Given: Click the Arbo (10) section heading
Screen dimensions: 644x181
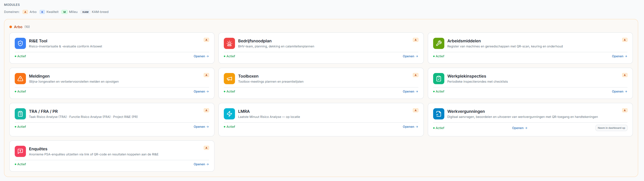Looking at the screenshot, I should click(x=20, y=27).
